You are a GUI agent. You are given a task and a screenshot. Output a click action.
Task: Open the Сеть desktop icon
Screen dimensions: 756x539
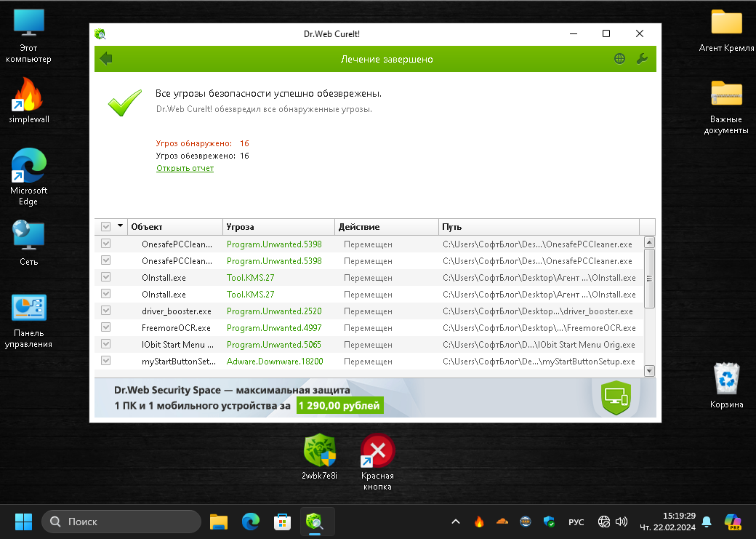28,243
